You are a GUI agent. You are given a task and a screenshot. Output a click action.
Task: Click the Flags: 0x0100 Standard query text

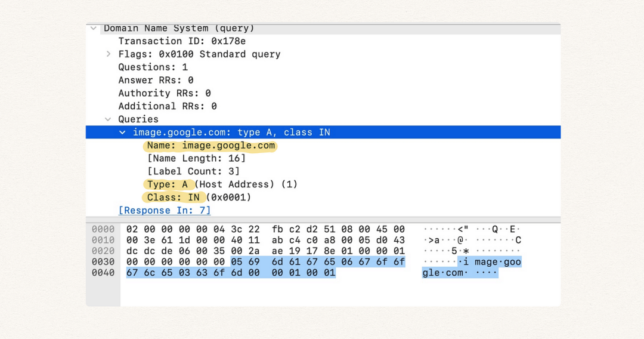[x=199, y=54]
